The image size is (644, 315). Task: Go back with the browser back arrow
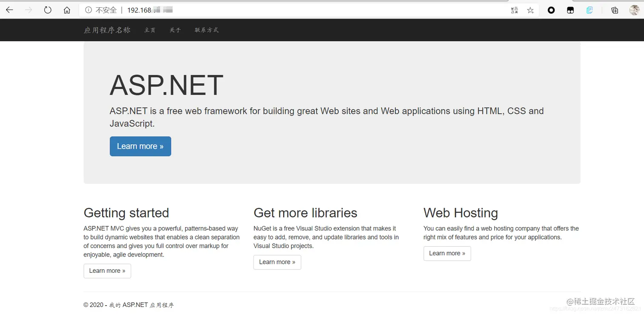pos(9,10)
